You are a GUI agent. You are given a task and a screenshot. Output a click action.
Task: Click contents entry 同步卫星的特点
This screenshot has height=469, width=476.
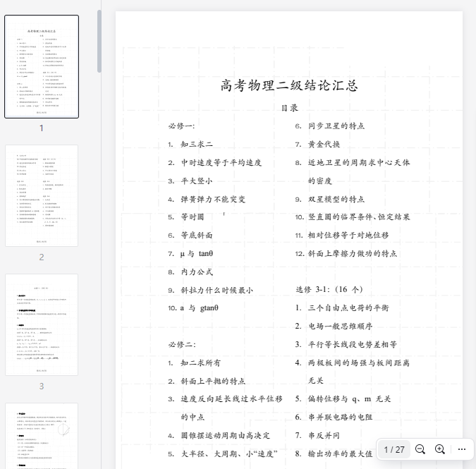pos(336,126)
